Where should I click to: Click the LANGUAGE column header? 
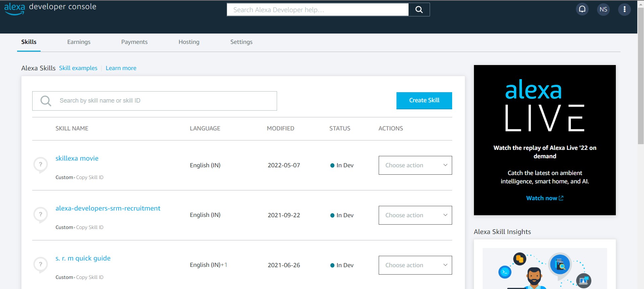tap(205, 128)
